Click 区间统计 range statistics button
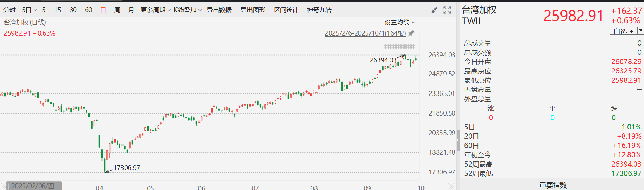 [286, 10]
